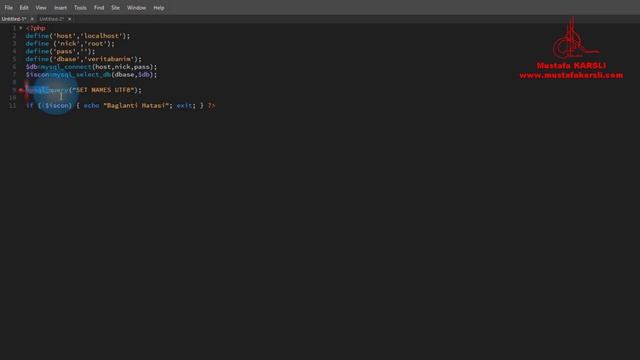Open the Insert menu
This screenshot has width=640, height=360.
point(60,8)
